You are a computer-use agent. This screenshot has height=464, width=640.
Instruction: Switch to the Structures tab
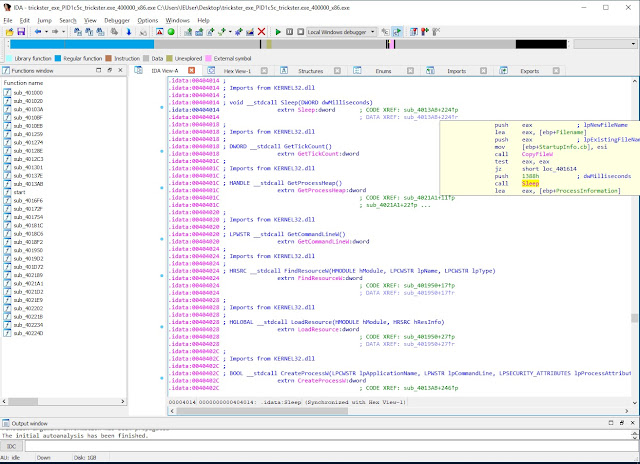[310, 72]
